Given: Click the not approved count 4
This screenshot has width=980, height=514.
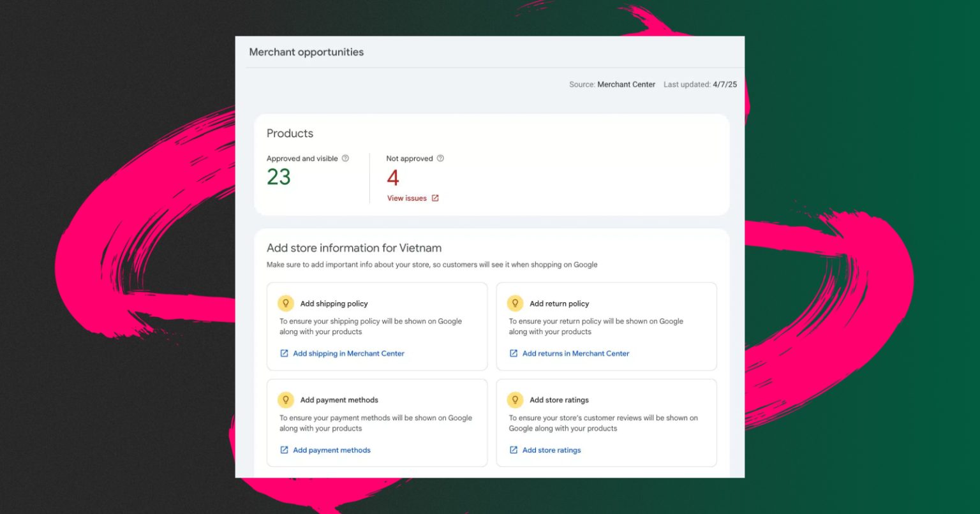Looking at the screenshot, I should click(393, 177).
